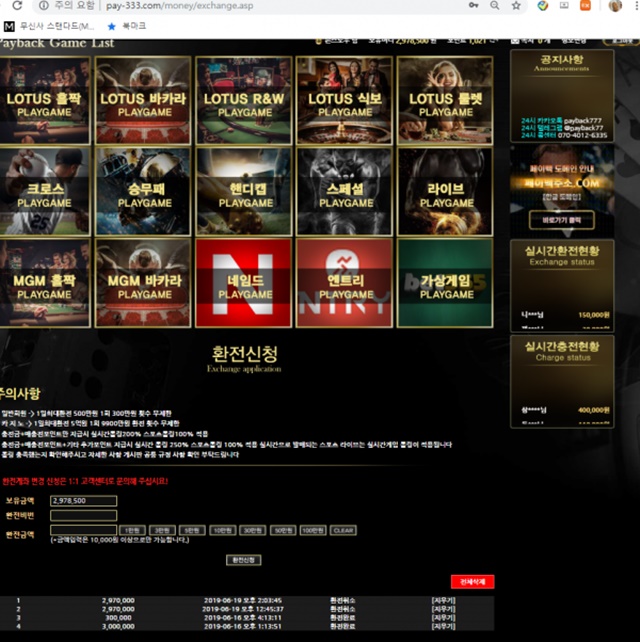Select the 3,000,000 amount cell
Image resolution: width=640 pixels, height=642 pixels.
coord(118,626)
